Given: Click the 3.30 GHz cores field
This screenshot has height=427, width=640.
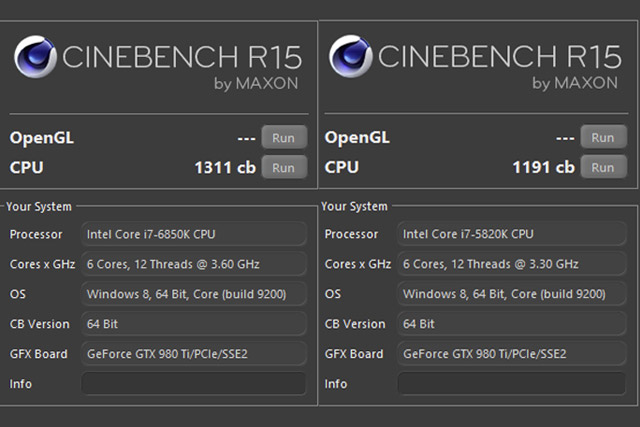Looking at the screenshot, I should click(x=510, y=264).
